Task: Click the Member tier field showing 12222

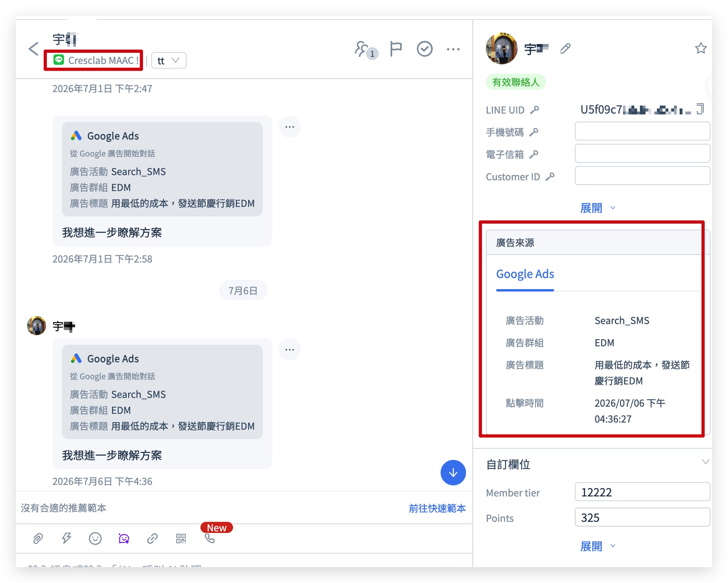Action: [642, 492]
